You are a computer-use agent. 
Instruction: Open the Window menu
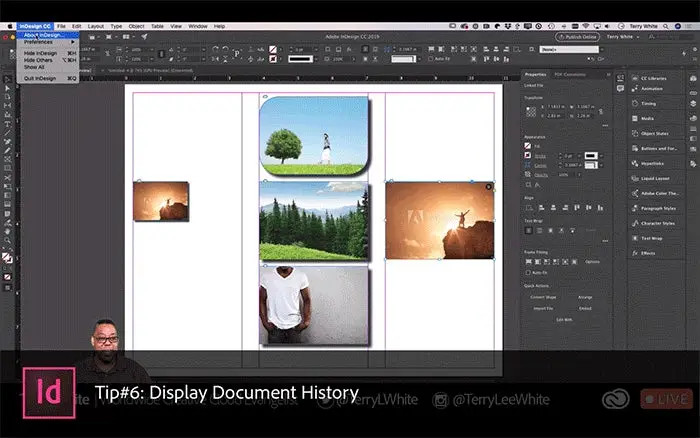(x=198, y=25)
